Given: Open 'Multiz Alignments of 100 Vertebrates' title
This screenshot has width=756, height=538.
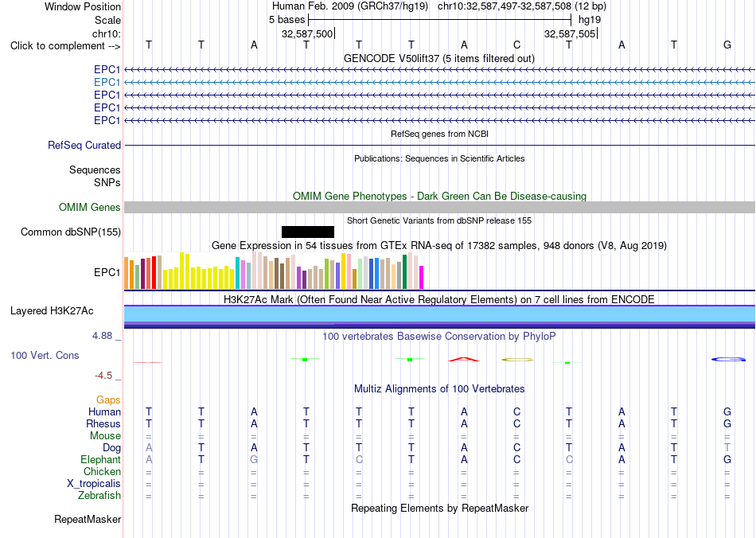Looking at the screenshot, I should tap(439, 388).
